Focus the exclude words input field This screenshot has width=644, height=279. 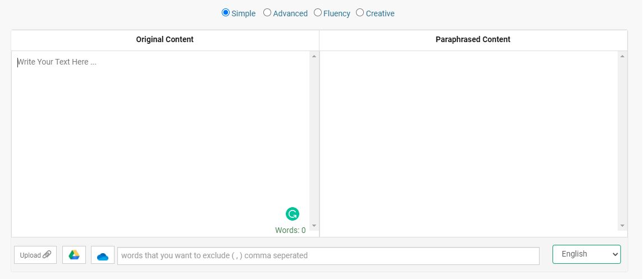328,255
